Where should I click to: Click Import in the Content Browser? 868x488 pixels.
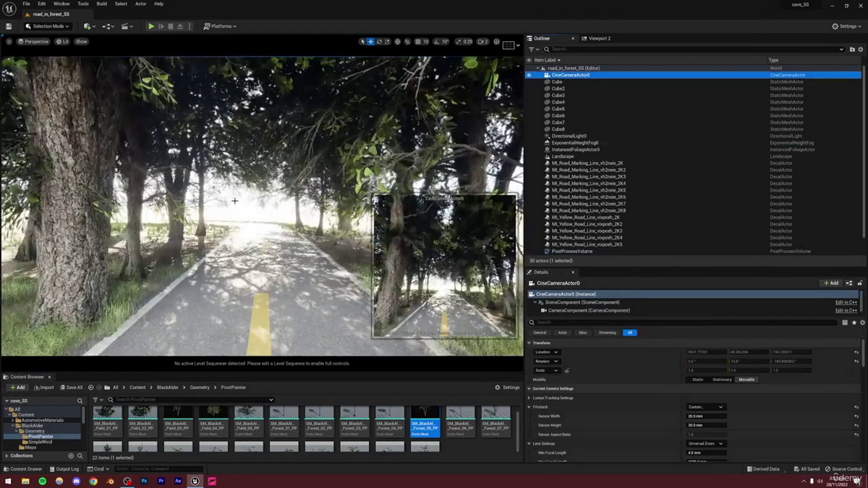(43, 388)
